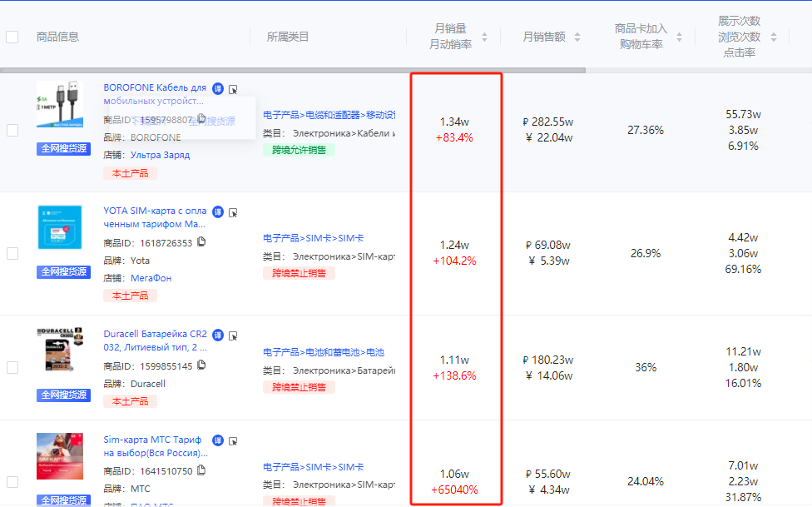Click the open-link icon beside the YOTA SIM title
This screenshot has height=507, width=812.
click(x=233, y=212)
